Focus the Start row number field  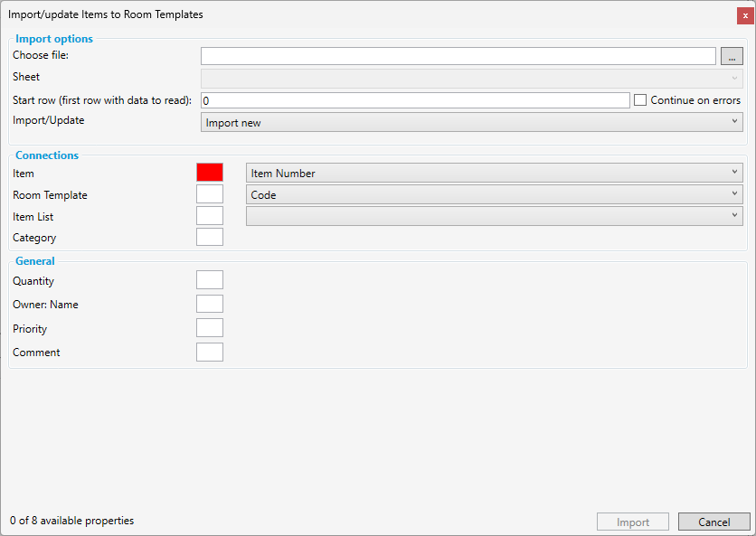click(x=414, y=100)
